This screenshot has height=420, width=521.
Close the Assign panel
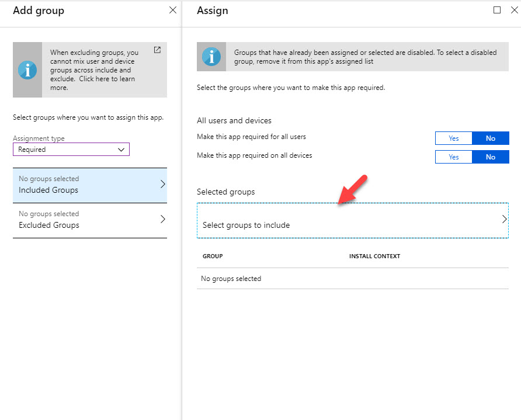[x=515, y=10]
